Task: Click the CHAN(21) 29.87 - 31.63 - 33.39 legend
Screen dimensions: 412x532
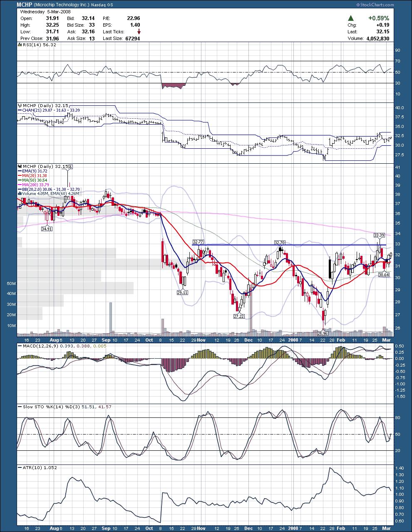Action: [50, 110]
